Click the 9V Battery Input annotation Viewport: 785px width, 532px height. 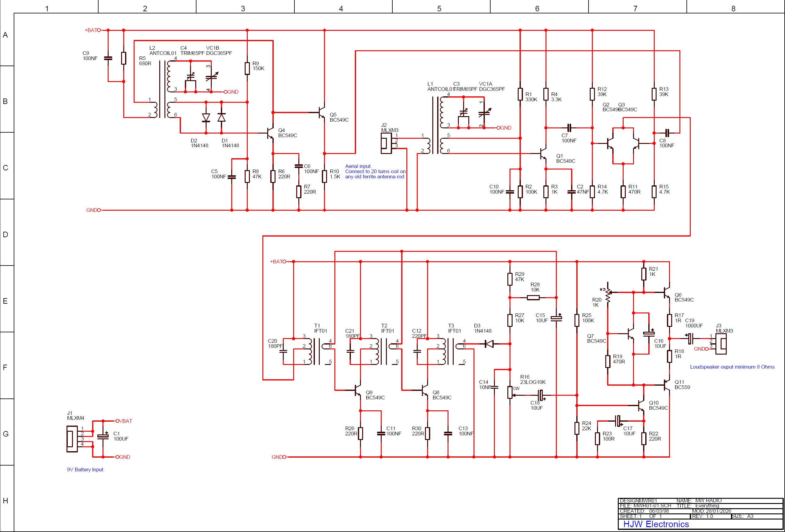86,470
